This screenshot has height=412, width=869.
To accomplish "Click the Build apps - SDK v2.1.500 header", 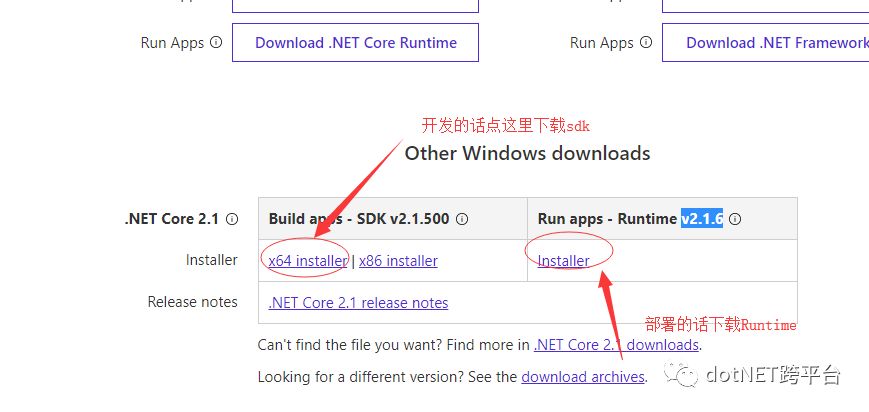I will pos(359,219).
